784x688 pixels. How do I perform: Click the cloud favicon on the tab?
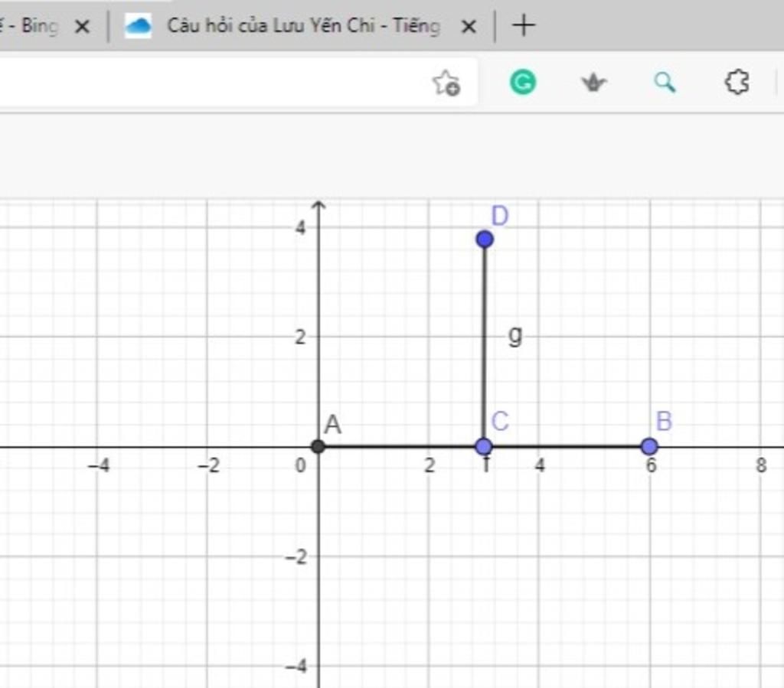(x=138, y=25)
